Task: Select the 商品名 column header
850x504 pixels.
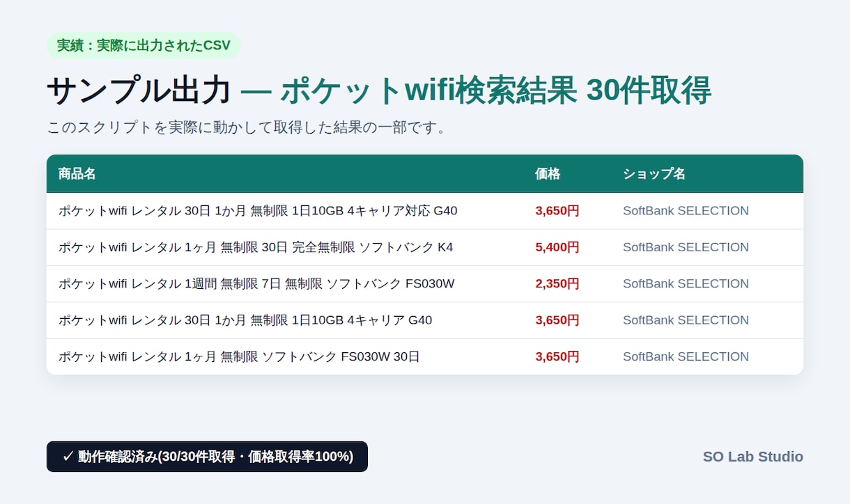Action: pos(77,174)
